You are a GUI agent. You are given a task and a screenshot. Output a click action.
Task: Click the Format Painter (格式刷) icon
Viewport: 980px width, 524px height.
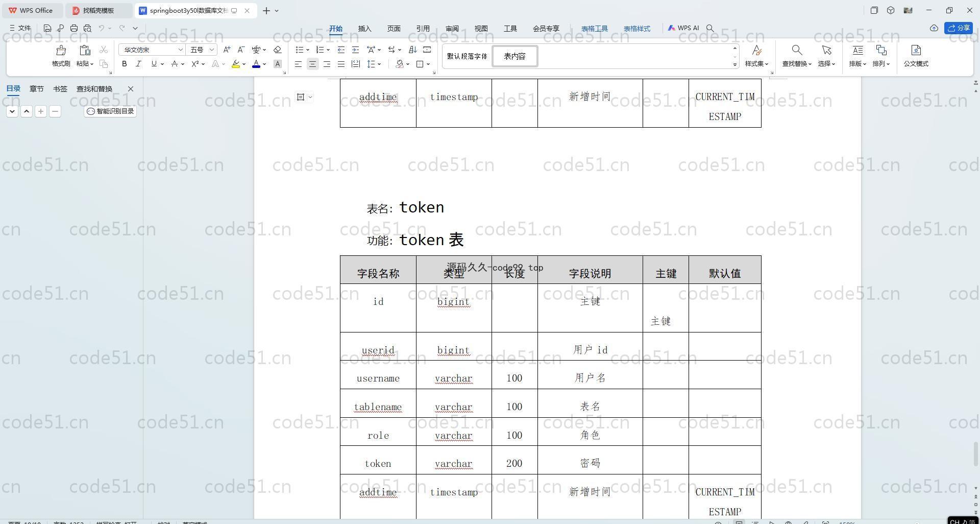click(x=61, y=50)
